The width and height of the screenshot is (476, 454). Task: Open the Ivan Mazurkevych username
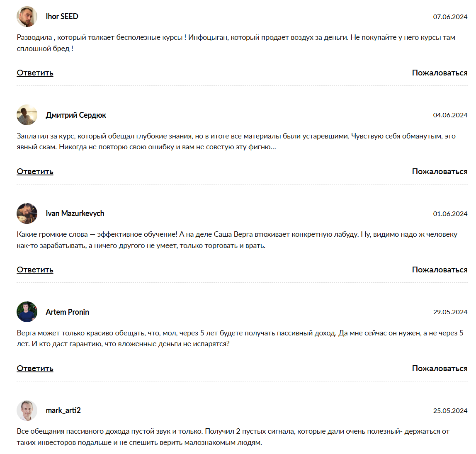(75, 214)
